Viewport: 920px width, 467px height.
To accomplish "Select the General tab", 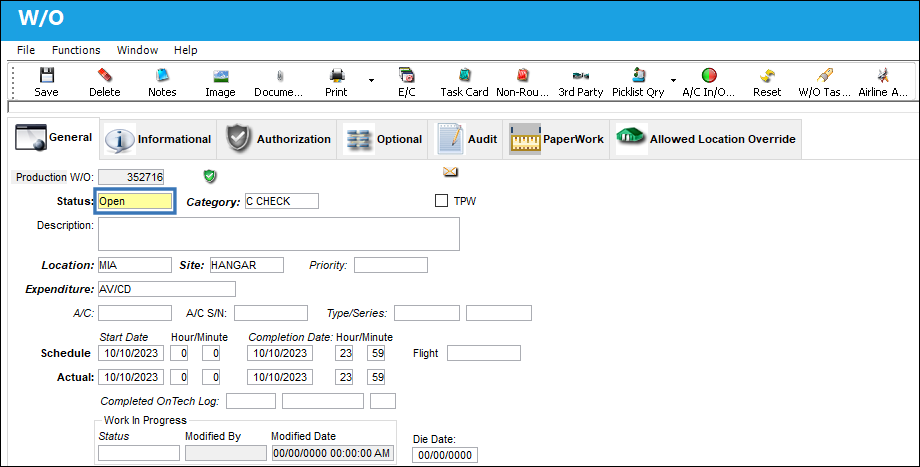I will click(54, 138).
